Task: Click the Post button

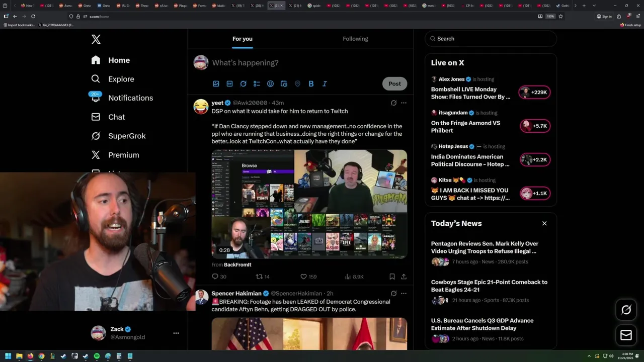Action: pyautogui.click(x=394, y=84)
